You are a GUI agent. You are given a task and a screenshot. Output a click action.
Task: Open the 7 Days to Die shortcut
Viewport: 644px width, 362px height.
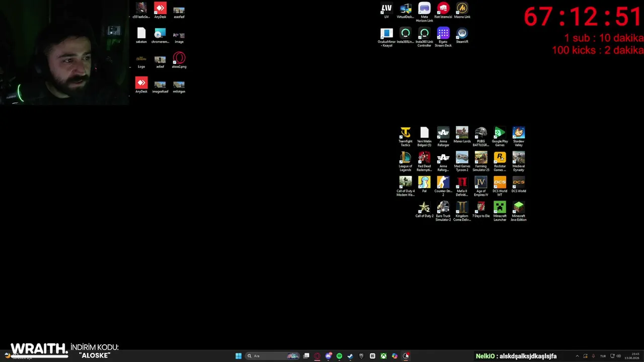coord(481,210)
